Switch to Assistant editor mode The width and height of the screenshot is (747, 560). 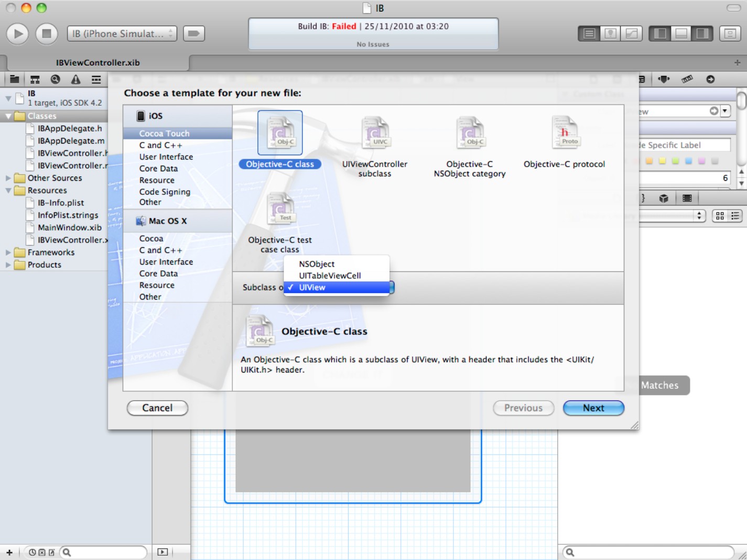[610, 34]
